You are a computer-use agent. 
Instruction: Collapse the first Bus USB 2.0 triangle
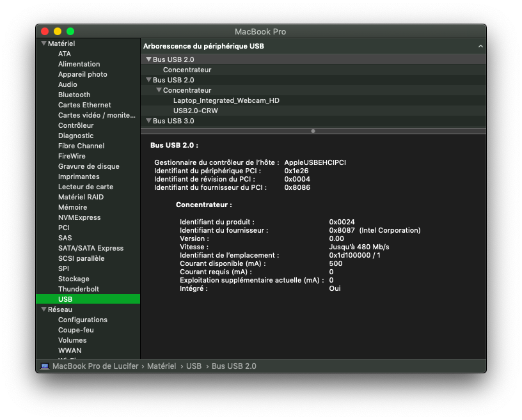point(148,59)
